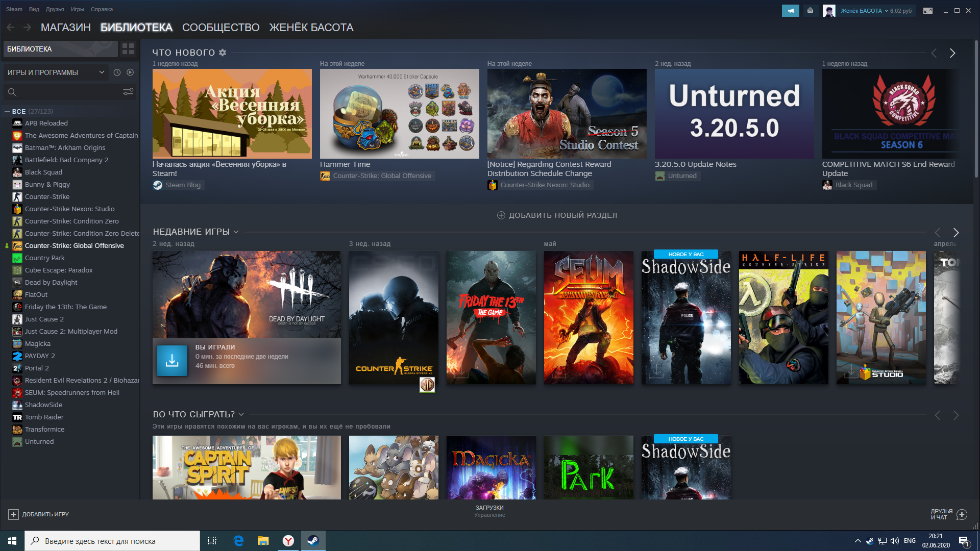
Task: Open the Steam announcements megaphone icon
Action: [x=790, y=11]
